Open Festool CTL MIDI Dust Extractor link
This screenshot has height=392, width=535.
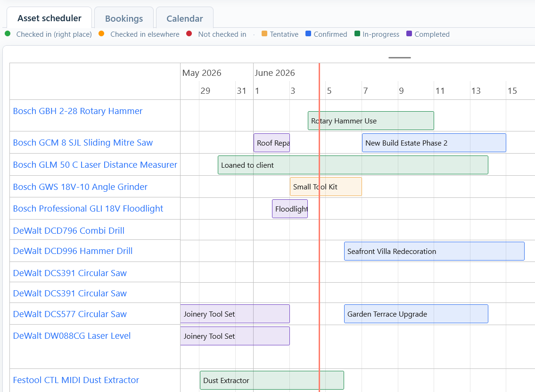coord(76,380)
